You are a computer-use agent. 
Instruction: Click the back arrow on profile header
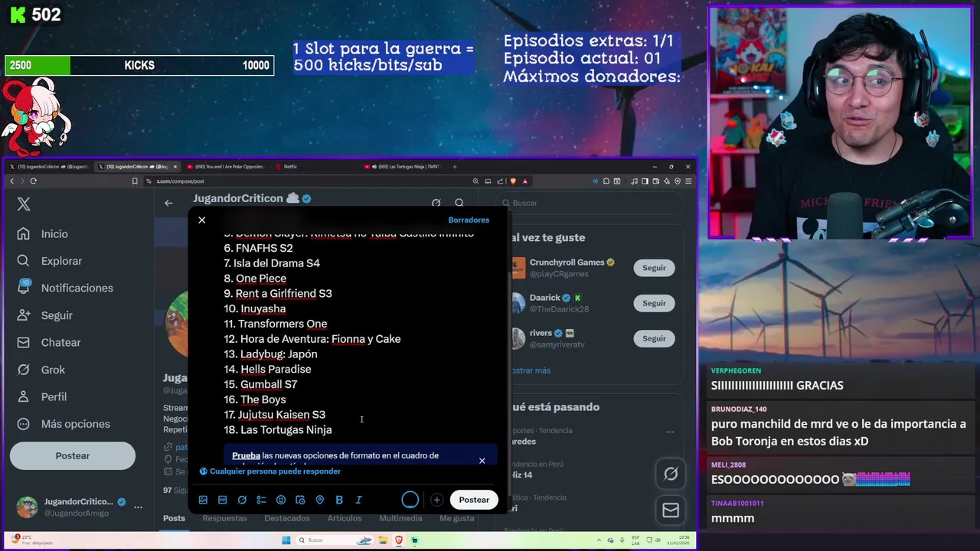click(168, 203)
